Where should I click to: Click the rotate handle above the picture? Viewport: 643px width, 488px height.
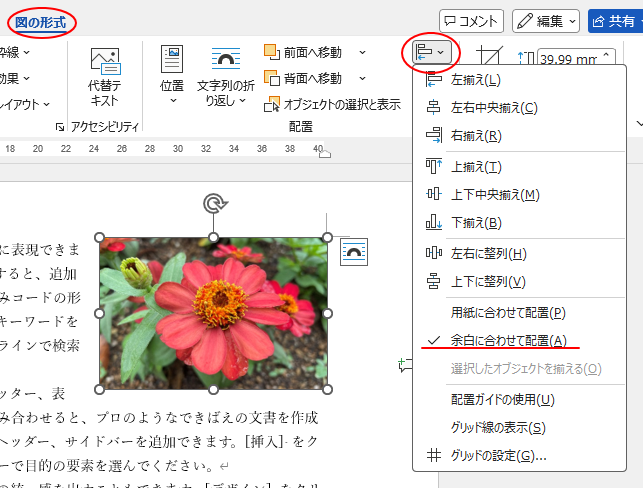(214, 203)
